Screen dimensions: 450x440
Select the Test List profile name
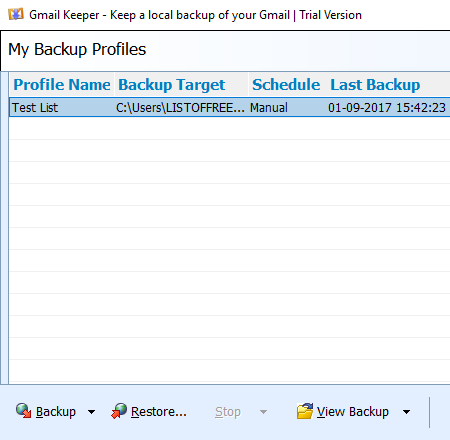pyautogui.click(x=35, y=108)
